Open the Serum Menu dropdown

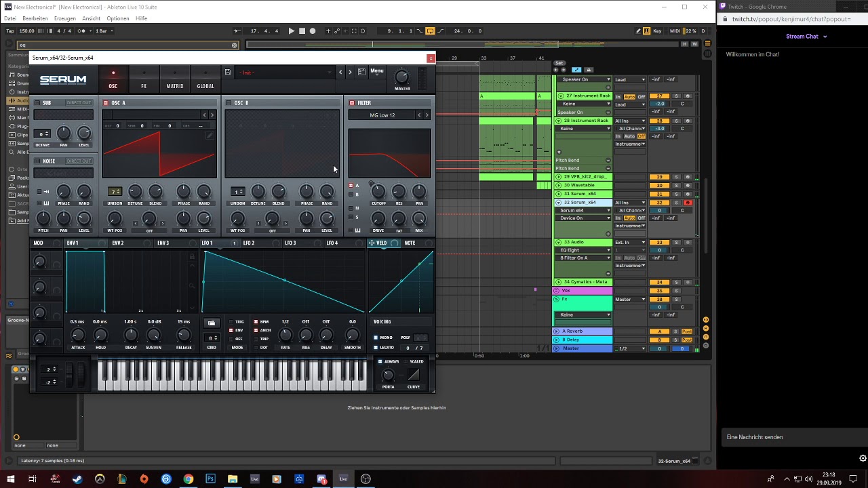pyautogui.click(x=377, y=71)
